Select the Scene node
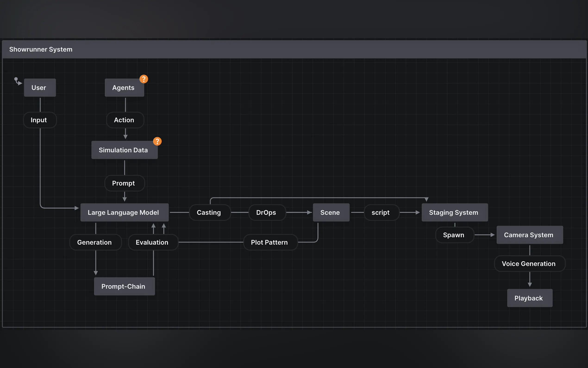The width and height of the screenshot is (588, 368). click(x=331, y=213)
